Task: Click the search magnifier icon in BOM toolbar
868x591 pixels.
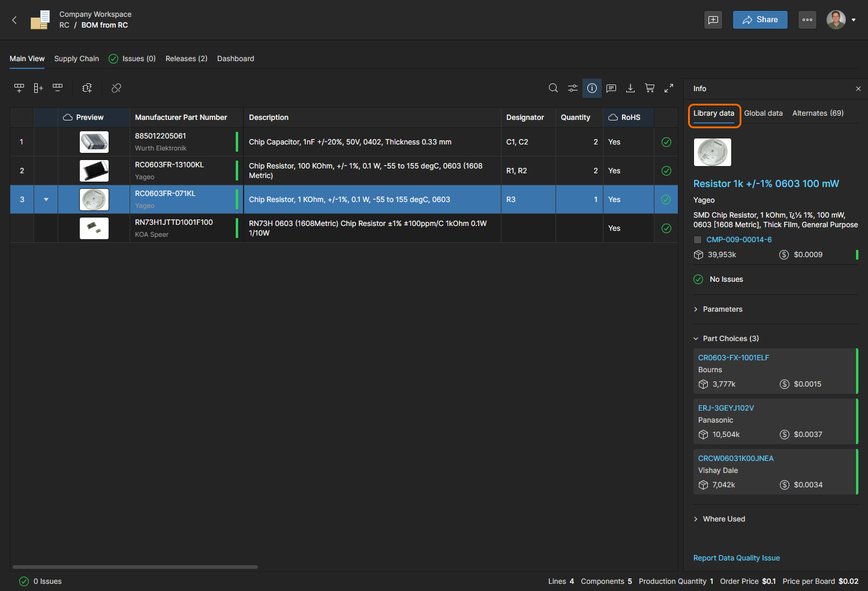Action: (x=553, y=88)
